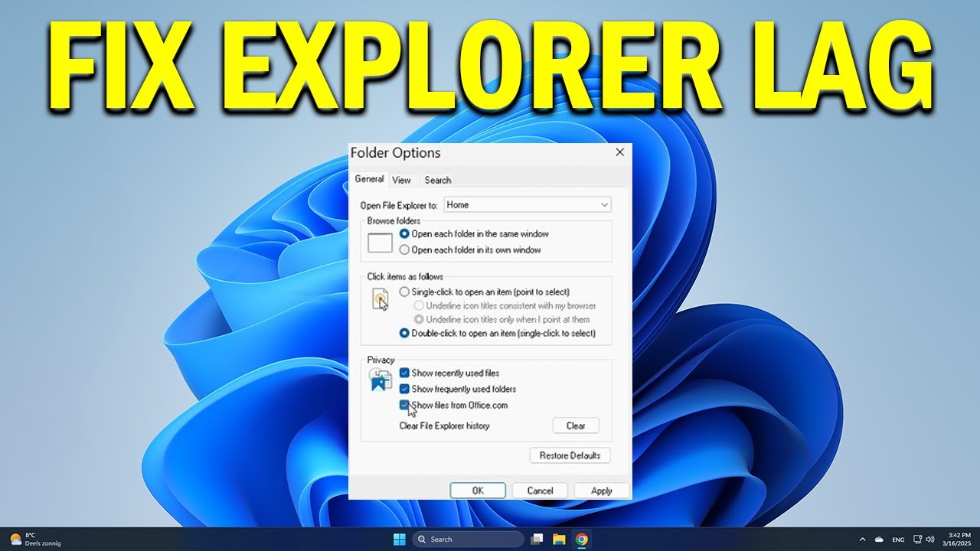Click the volume speaker tray icon
This screenshot has height=551, width=980.
[x=930, y=540]
